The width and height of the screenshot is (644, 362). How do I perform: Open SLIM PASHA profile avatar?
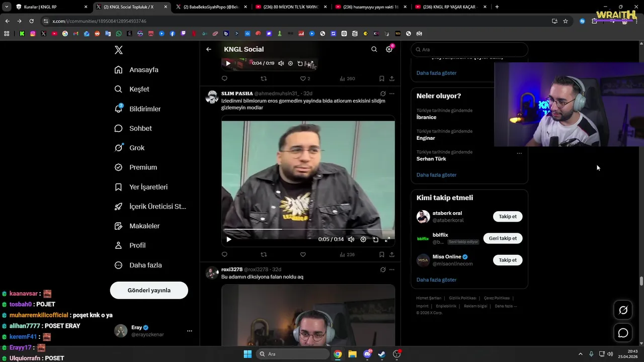[x=212, y=97]
